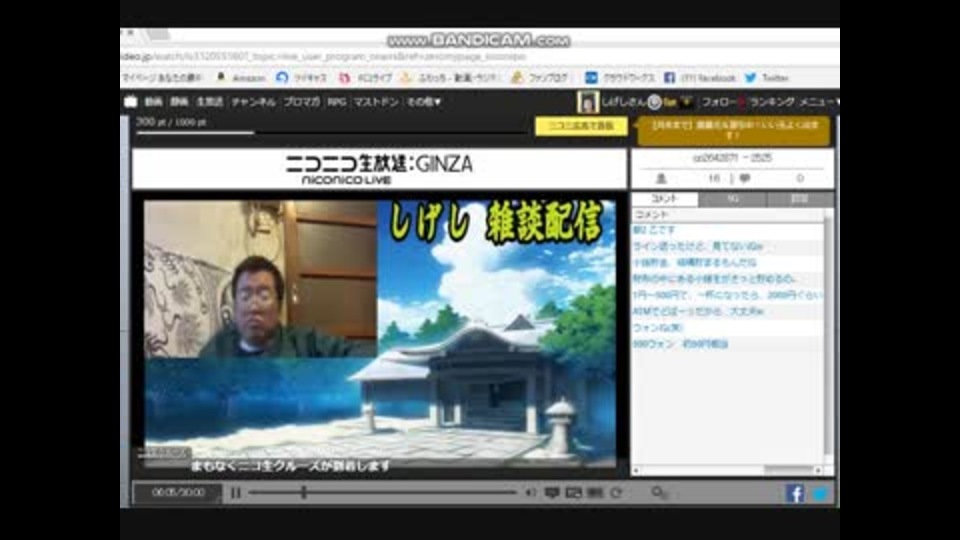Screen dimensions: 960x540
Task: Open the player settings gear icon
Action: coord(659,492)
